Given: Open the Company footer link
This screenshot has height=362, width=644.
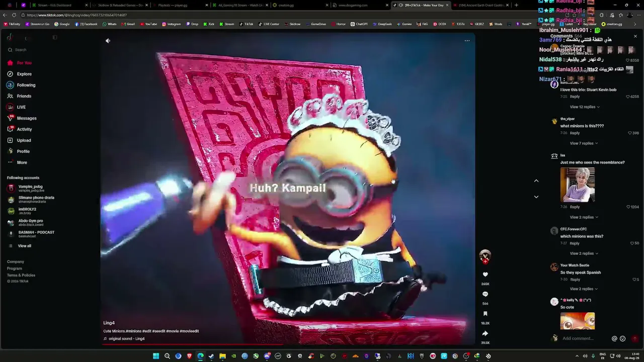Looking at the screenshot, I should [16, 262].
